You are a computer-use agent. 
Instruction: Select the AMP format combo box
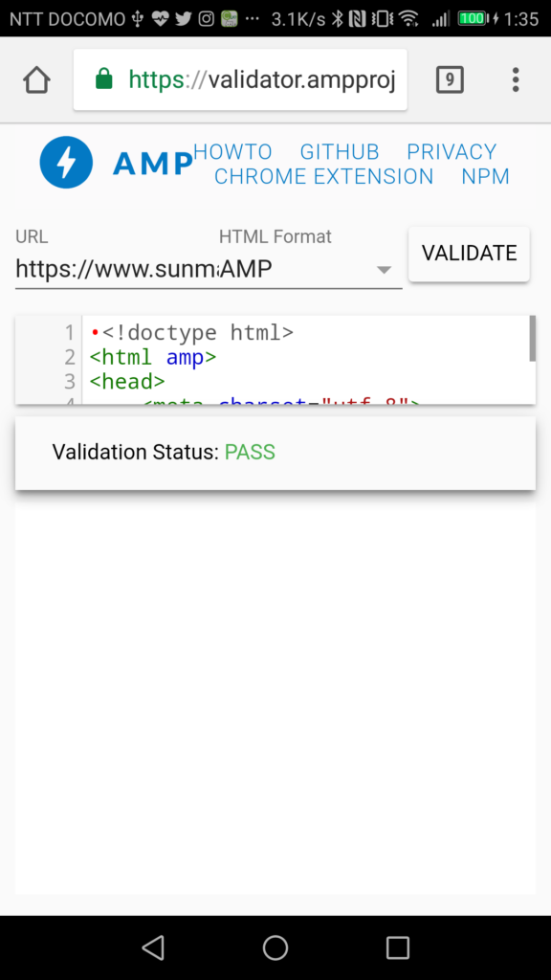coord(311,269)
